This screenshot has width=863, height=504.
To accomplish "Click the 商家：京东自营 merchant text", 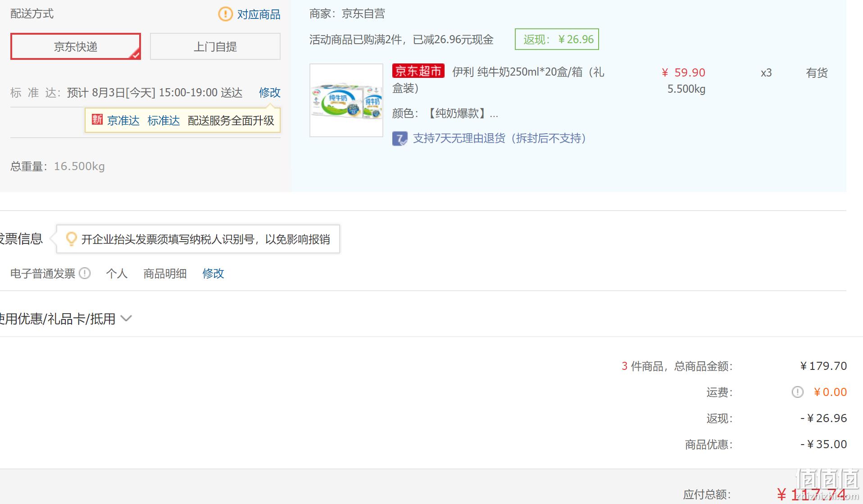I will click(x=347, y=14).
